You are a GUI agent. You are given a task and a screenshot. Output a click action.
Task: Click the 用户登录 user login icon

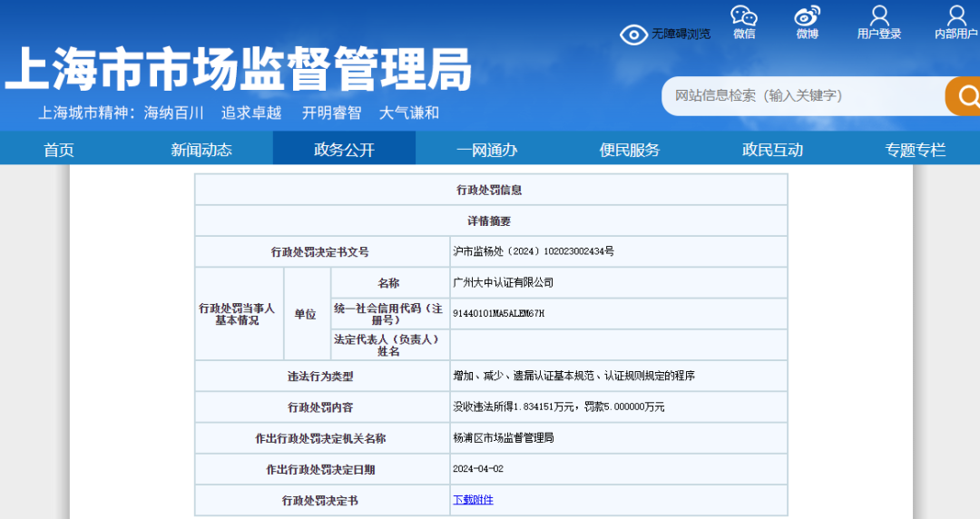(x=878, y=16)
